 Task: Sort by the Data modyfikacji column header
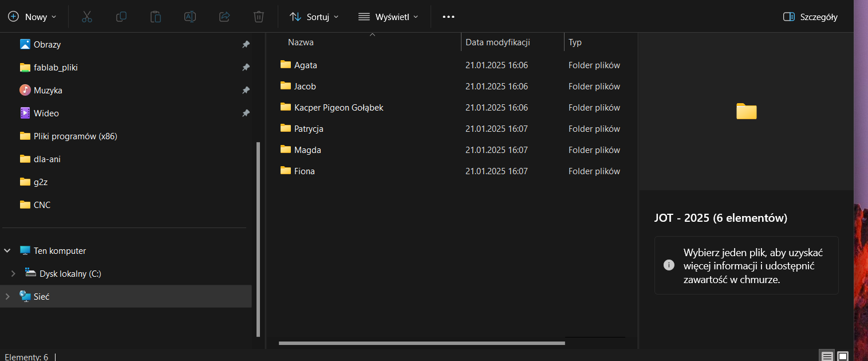tap(498, 42)
